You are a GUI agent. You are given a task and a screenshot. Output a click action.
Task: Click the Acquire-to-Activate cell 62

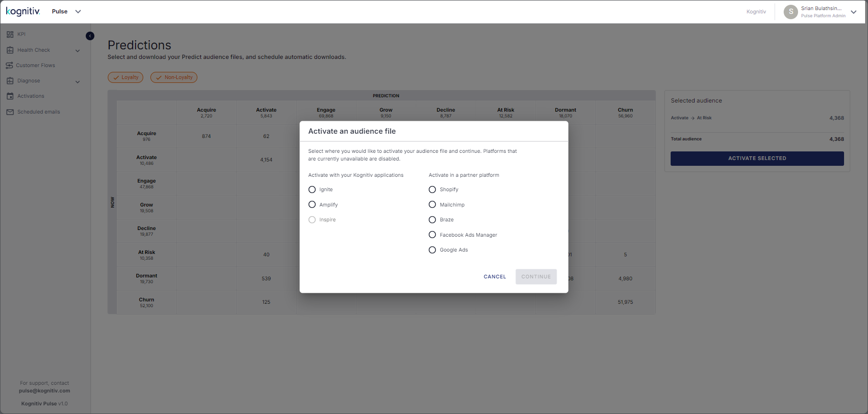266,136
